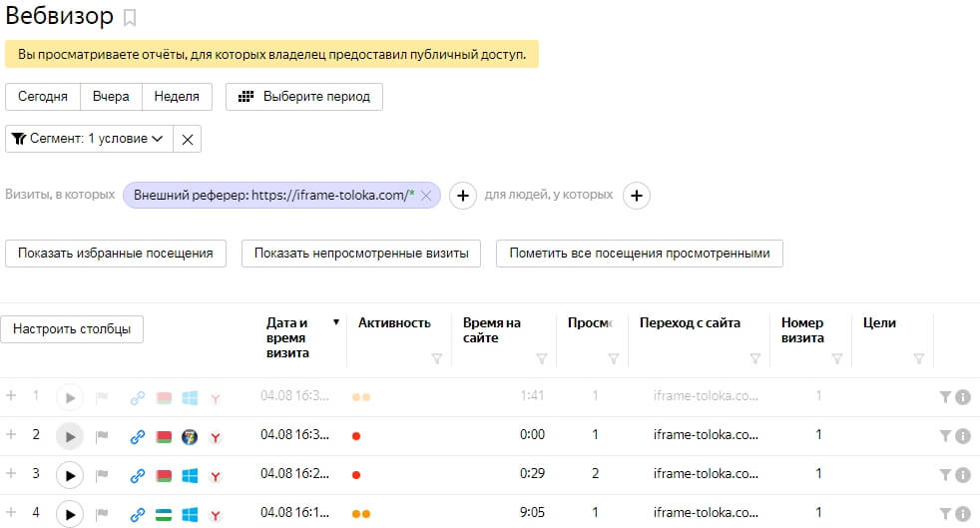Flag visit 2 as favorite

pyautogui.click(x=102, y=437)
